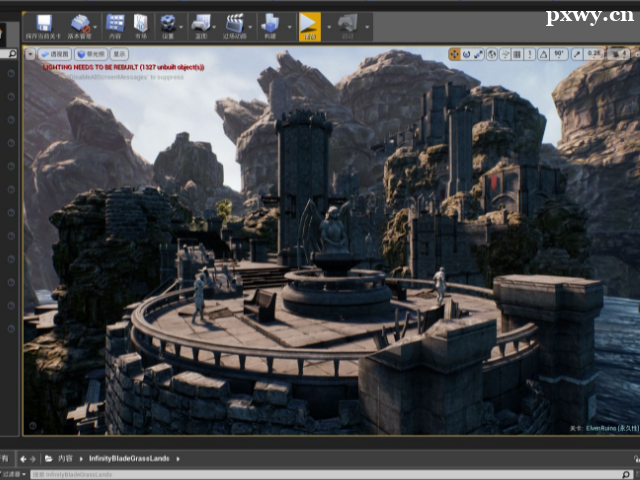The width and height of the screenshot is (640, 480).
Task: Open the Marketplace toolbar icon
Action: pyautogui.click(x=141, y=23)
